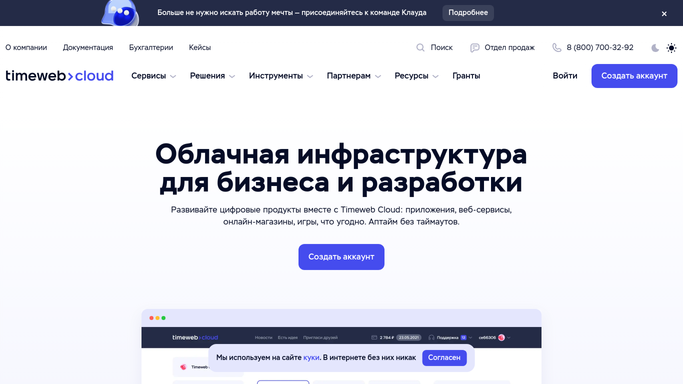
Task: Click the Войти login link
Action: (565, 76)
